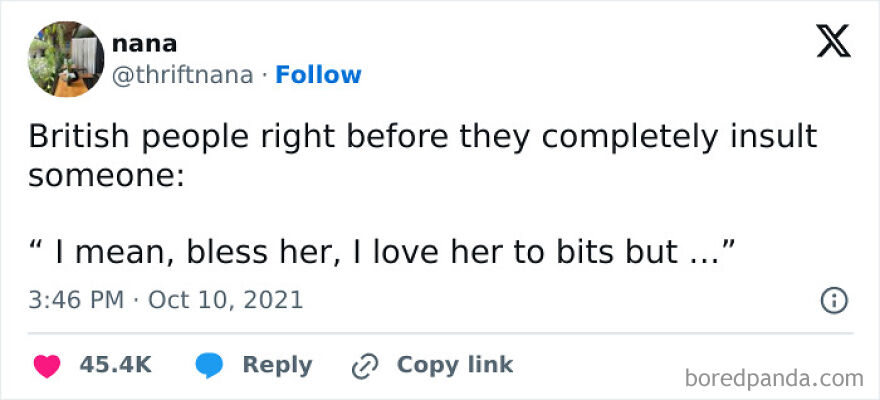The height and width of the screenshot is (400, 880).
Task: Select the Copy link text
Action: 455,366
